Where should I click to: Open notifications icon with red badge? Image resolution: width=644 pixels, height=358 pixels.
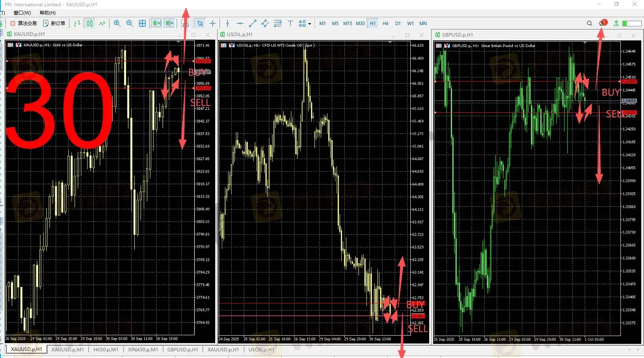coord(602,23)
